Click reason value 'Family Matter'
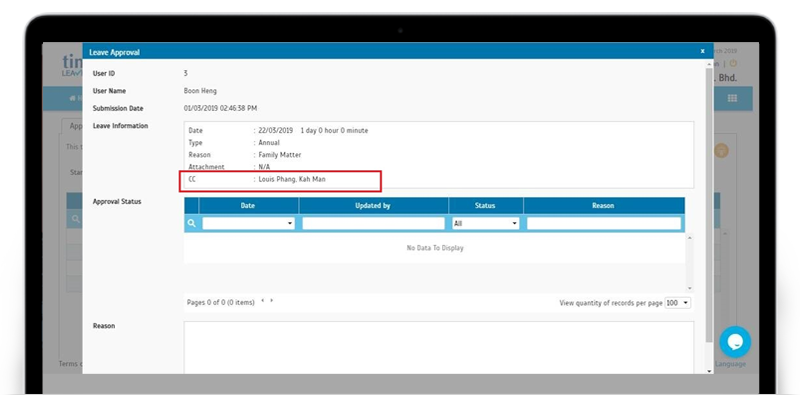The width and height of the screenshot is (800, 395). click(280, 155)
